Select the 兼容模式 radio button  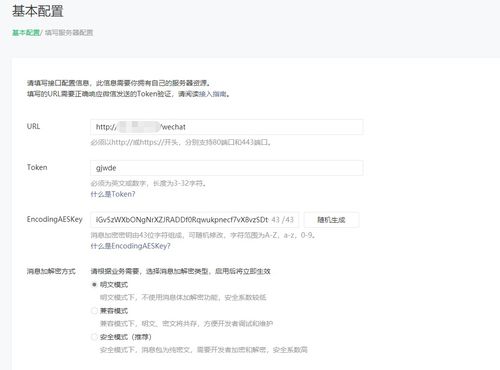pyautogui.click(x=94, y=311)
